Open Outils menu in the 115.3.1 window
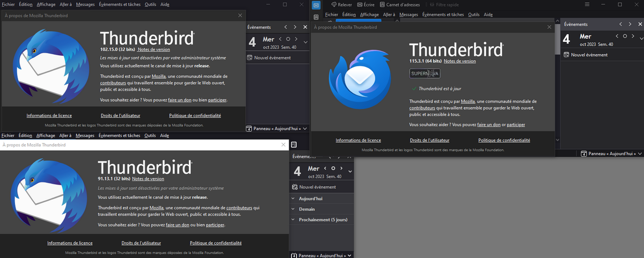Image resolution: width=644 pixels, height=258 pixels. (x=474, y=14)
